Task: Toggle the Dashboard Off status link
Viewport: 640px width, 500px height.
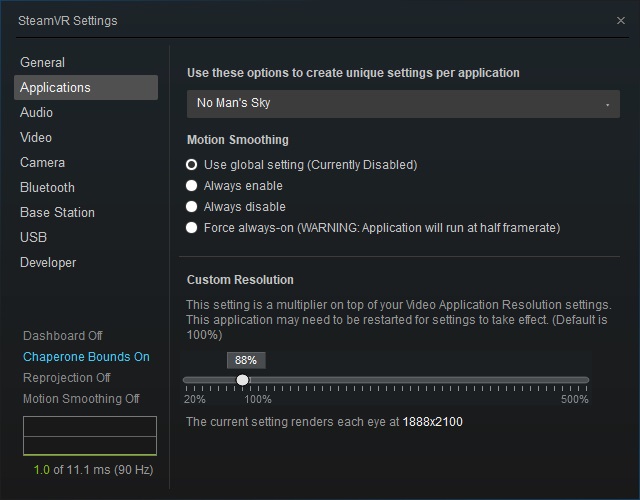Action: pos(63,336)
